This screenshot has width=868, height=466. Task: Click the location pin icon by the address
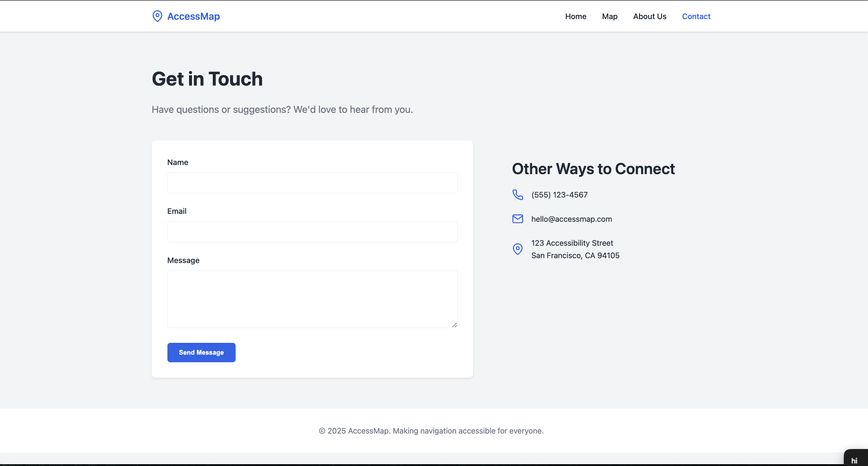pyautogui.click(x=518, y=249)
